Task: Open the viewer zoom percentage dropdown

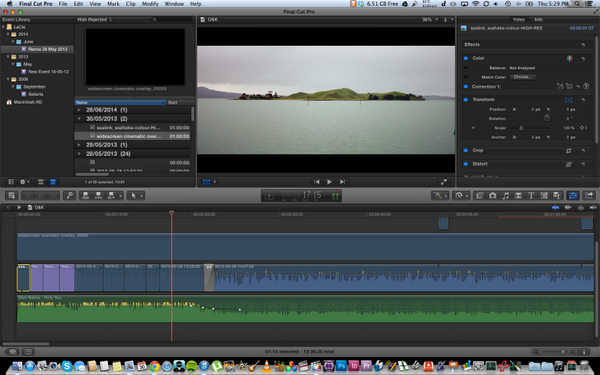Action: click(x=430, y=20)
